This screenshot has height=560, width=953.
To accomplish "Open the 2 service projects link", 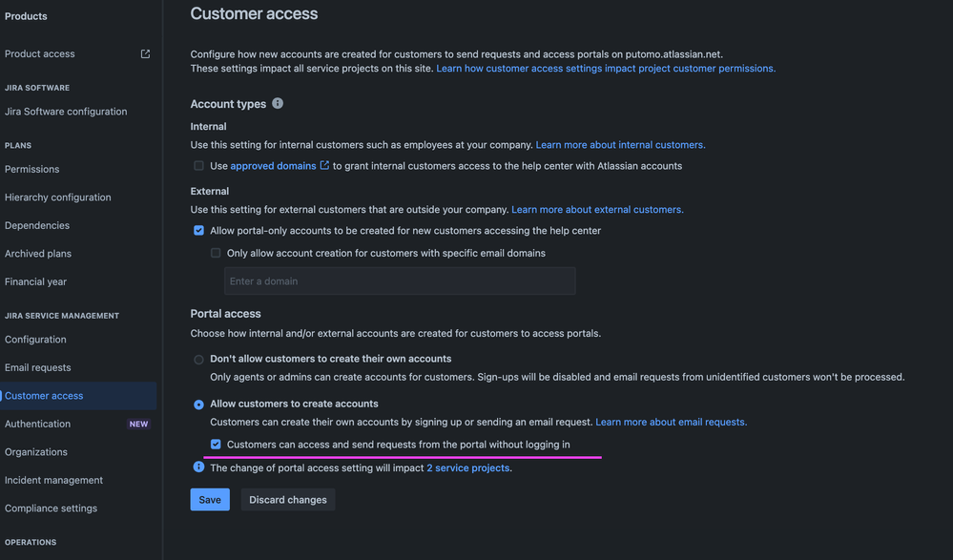I will [467, 468].
